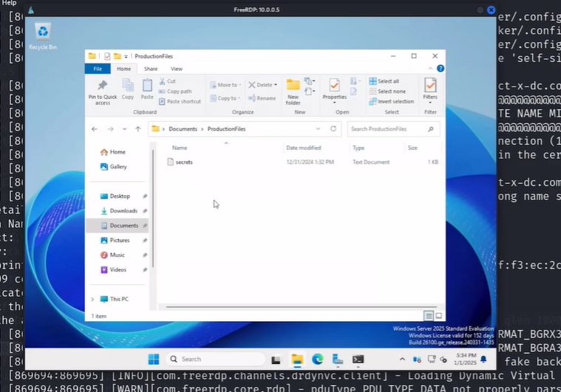
Task: Switch to large icons view layout
Action: point(438,316)
